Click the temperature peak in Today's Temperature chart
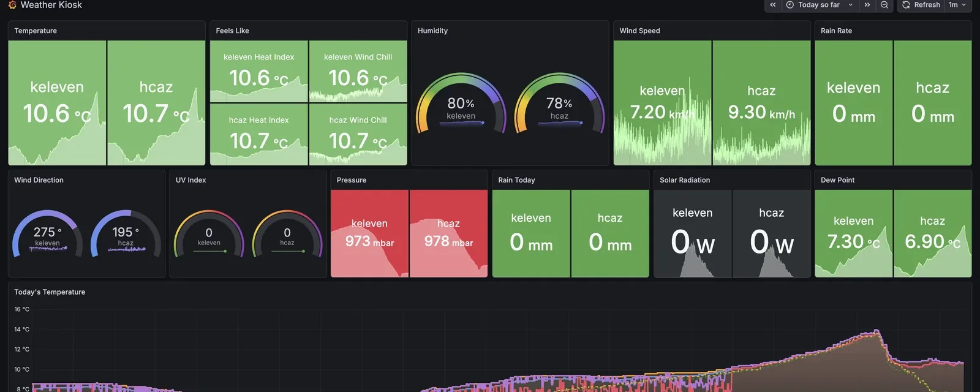The image size is (980, 392). click(x=877, y=331)
